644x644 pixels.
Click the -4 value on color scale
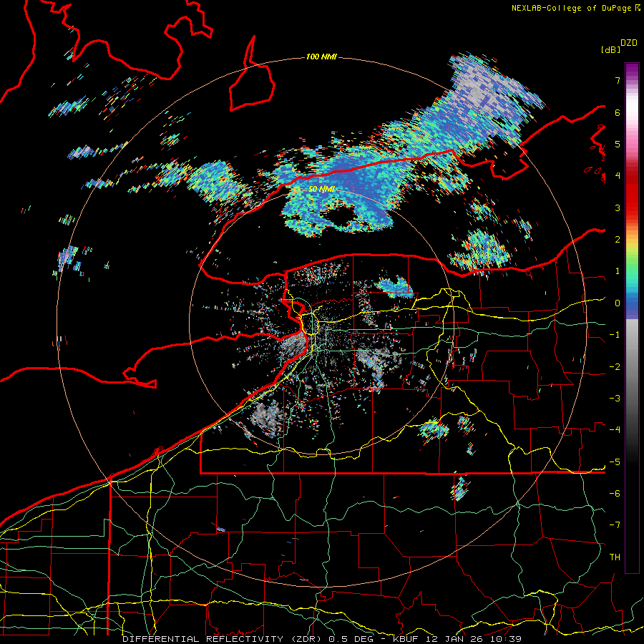pyautogui.click(x=615, y=430)
